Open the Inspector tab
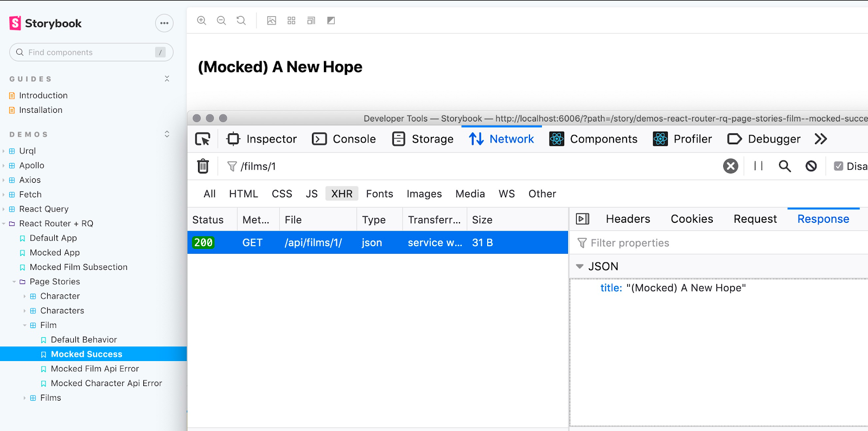 tap(262, 139)
